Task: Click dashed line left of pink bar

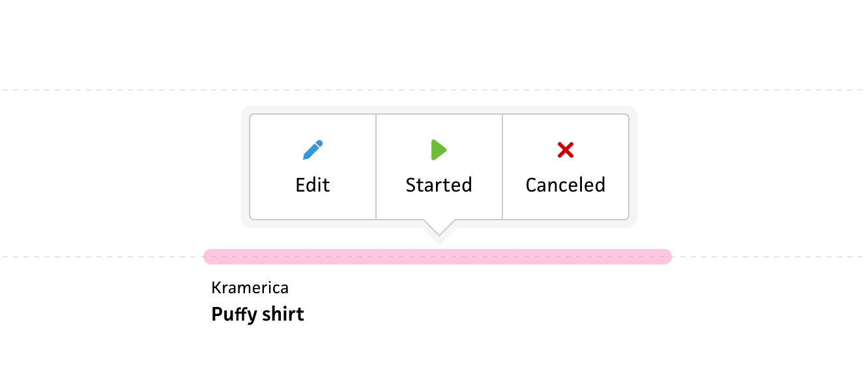Action: point(98,257)
